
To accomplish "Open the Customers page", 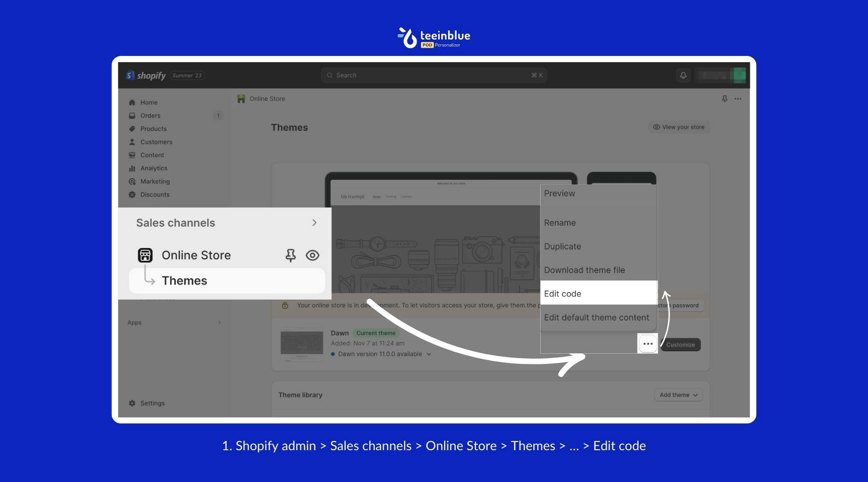I will point(156,142).
